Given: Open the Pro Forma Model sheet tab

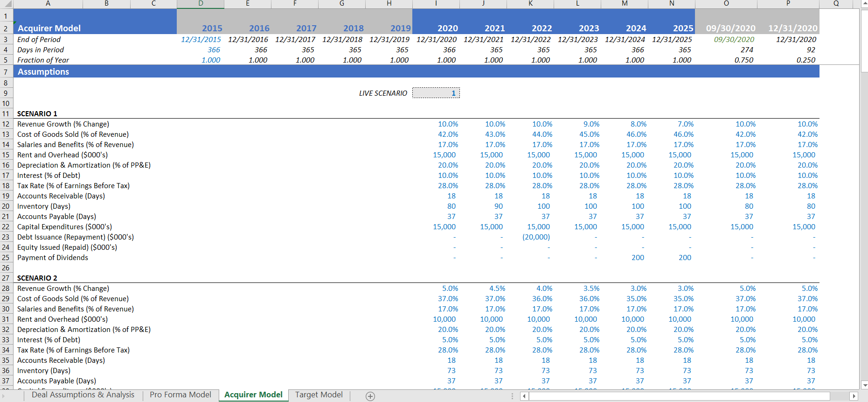Looking at the screenshot, I should pos(181,395).
